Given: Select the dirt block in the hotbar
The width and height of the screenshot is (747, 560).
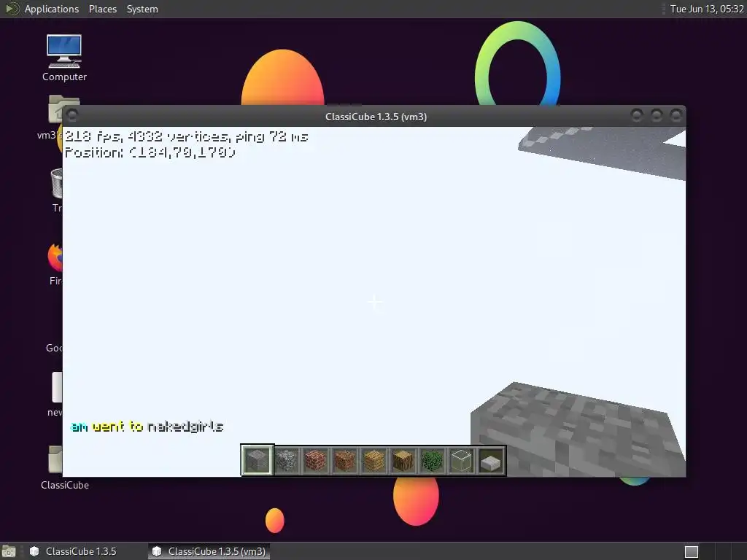Looking at the screenshot, I should pyautogui.click(x=344, y=461).
